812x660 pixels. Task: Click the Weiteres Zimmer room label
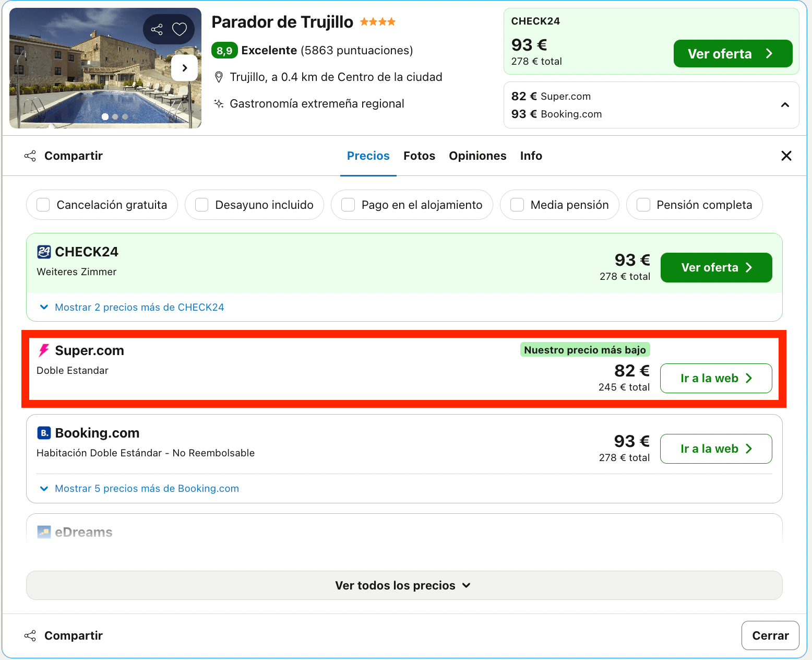click(77, 272)
